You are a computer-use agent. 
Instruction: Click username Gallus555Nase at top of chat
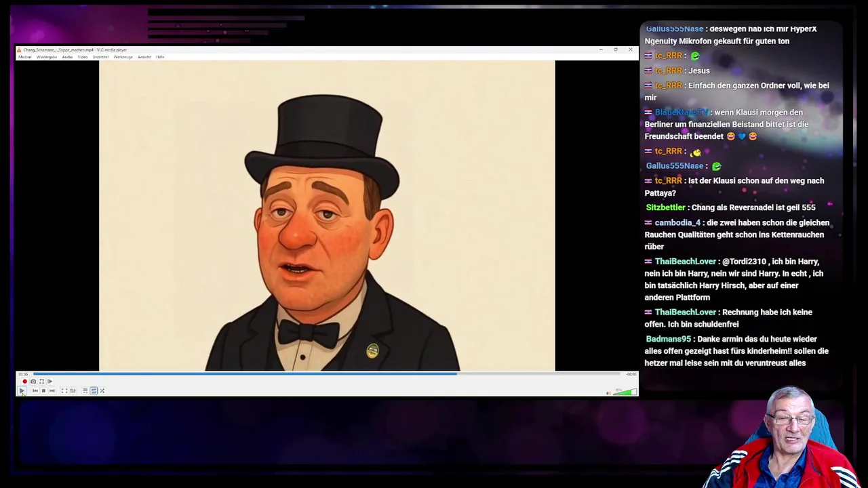[x=674, y=29]
